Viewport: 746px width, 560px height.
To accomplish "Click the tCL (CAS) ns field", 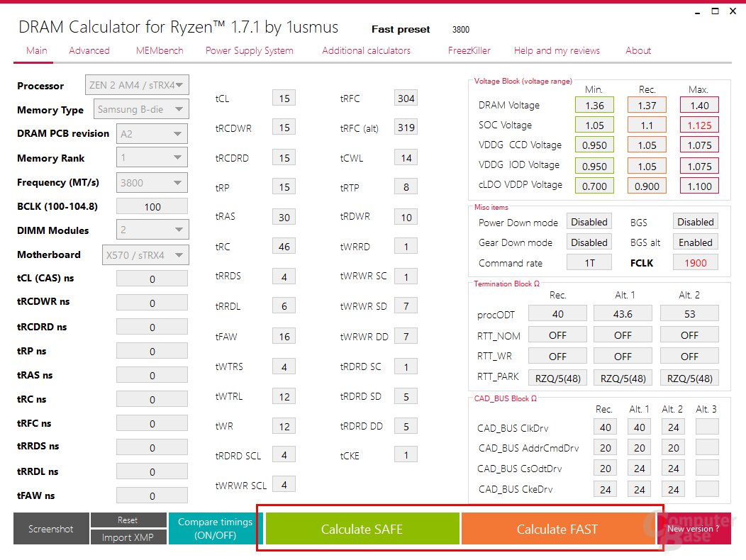I will tap(152, 279).
